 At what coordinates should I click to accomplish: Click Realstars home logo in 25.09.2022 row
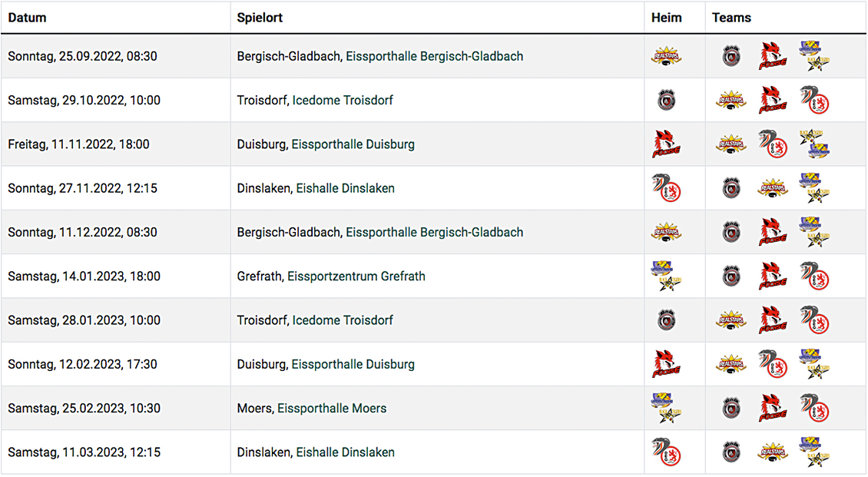[666, 56]
